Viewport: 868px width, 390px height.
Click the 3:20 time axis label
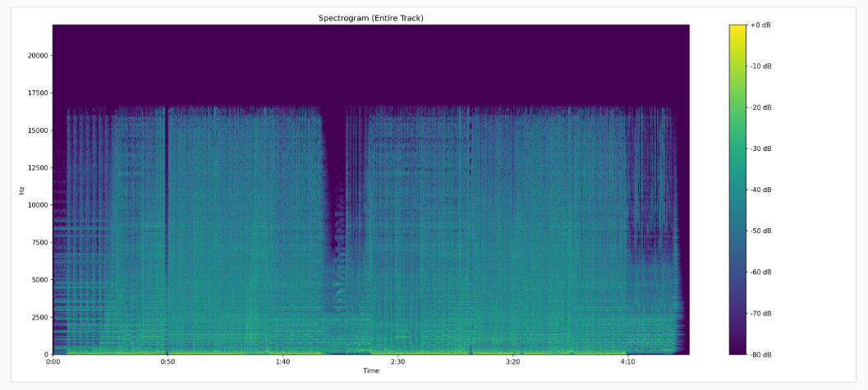click(x=512, y=362)
